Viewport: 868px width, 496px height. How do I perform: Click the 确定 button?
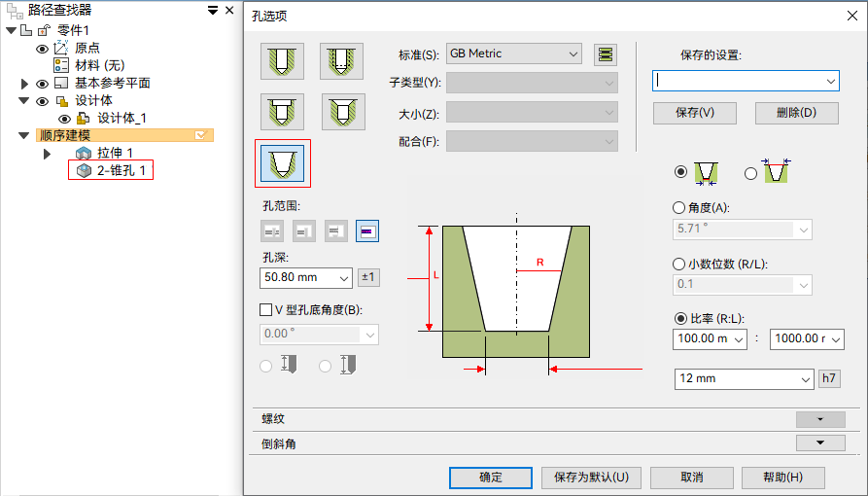(x=491, y=478)
